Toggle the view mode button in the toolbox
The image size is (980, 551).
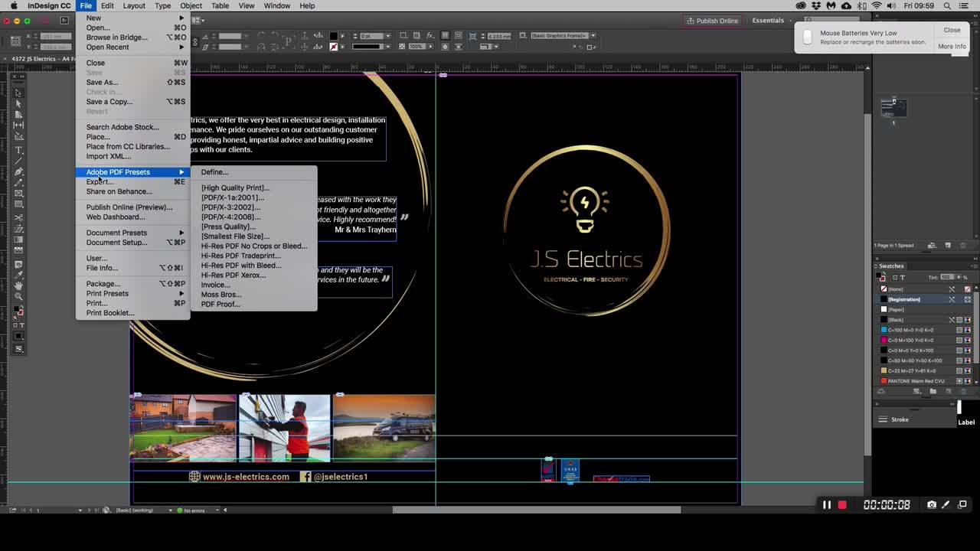pyautogui.click(x=19, y=349)
